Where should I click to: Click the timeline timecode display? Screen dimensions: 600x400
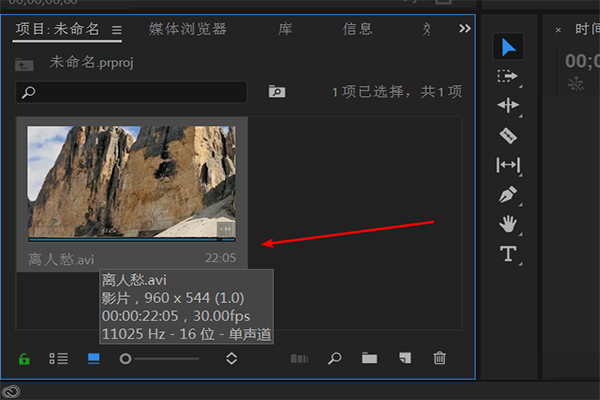582,61
